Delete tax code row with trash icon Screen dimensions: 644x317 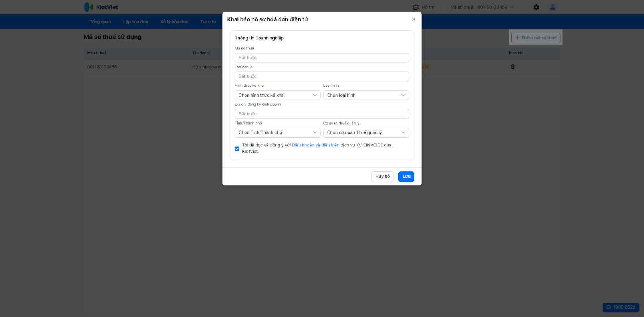click(513, 67)
